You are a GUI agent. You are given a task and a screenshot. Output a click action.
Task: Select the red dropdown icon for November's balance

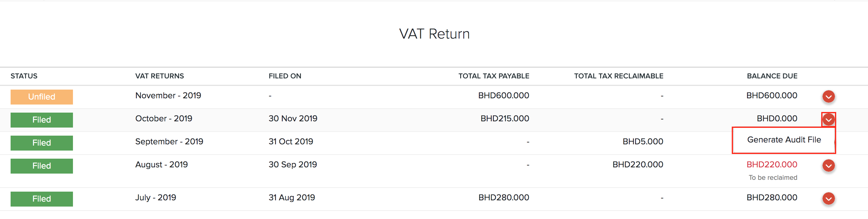829,97
